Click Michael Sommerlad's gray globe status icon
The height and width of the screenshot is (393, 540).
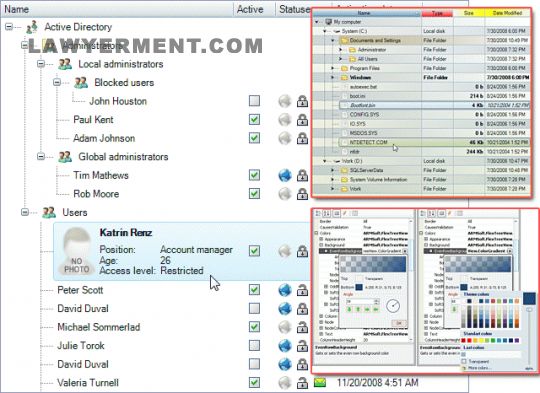pyautogui.click(x=285, y=327)
